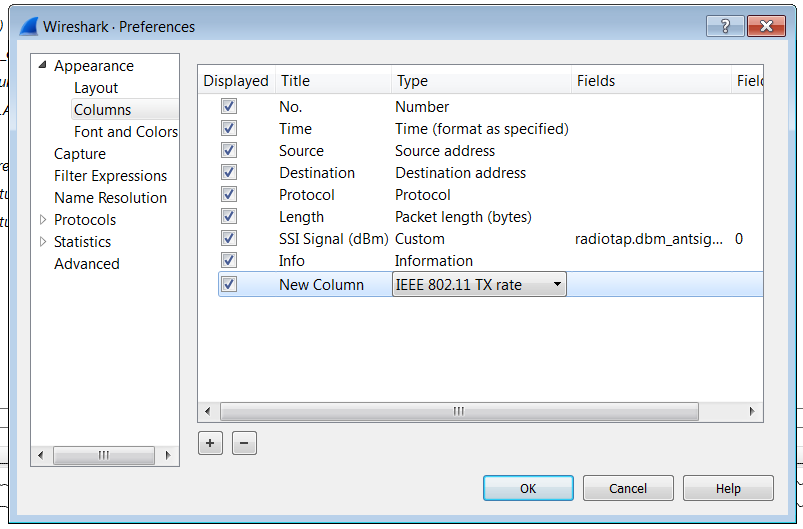Select the 'Info' title cell
The height and width of the screenshot is (529, 803).
pos(291,261)
